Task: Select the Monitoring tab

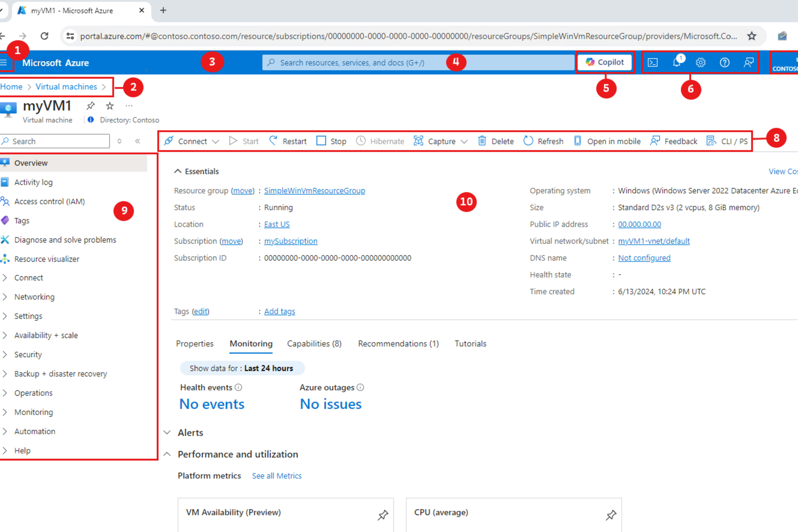Action: [x=251, y=344]
